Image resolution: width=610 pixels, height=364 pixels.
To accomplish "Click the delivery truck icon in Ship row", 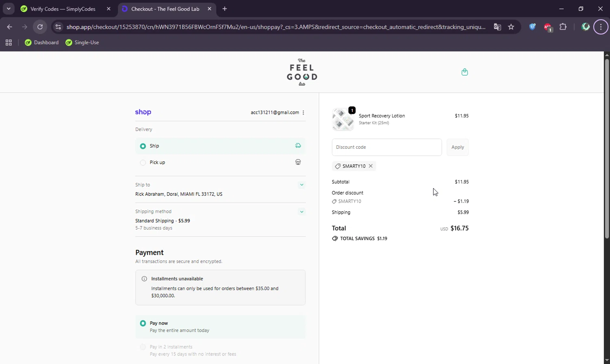I will tap(298, 145).
